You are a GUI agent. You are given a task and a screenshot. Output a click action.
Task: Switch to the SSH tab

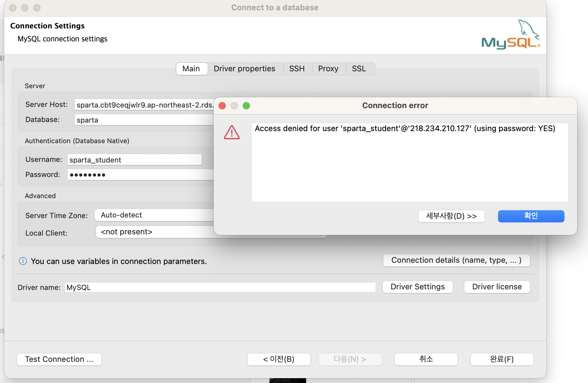click(x=297, y=69)
